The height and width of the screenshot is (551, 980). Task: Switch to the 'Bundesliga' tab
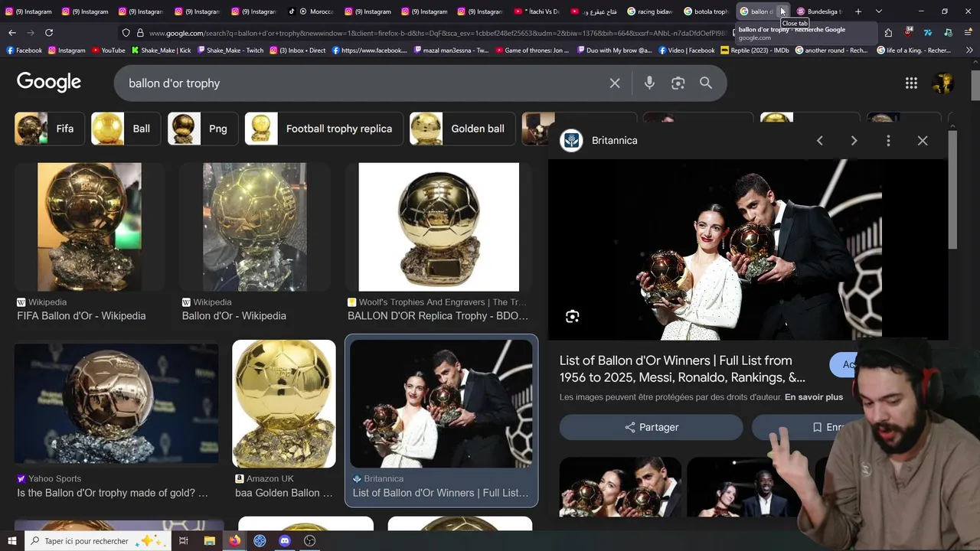819,11
